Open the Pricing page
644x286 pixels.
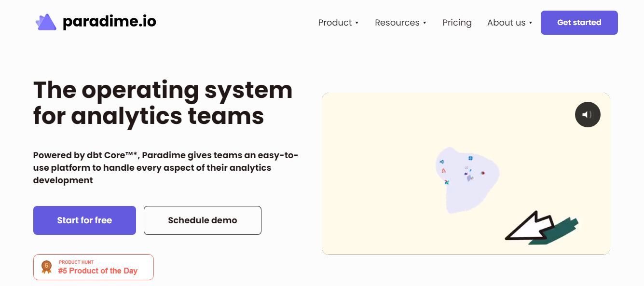(x=457, y=23)
